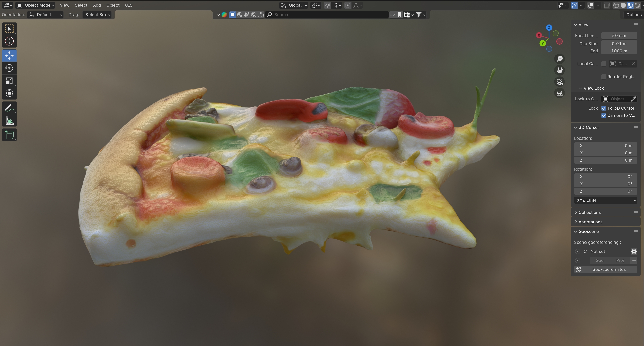The width and height of the screenshot is (644, 346).
Task: Activate the Measure tool
Action: [9, 121]
